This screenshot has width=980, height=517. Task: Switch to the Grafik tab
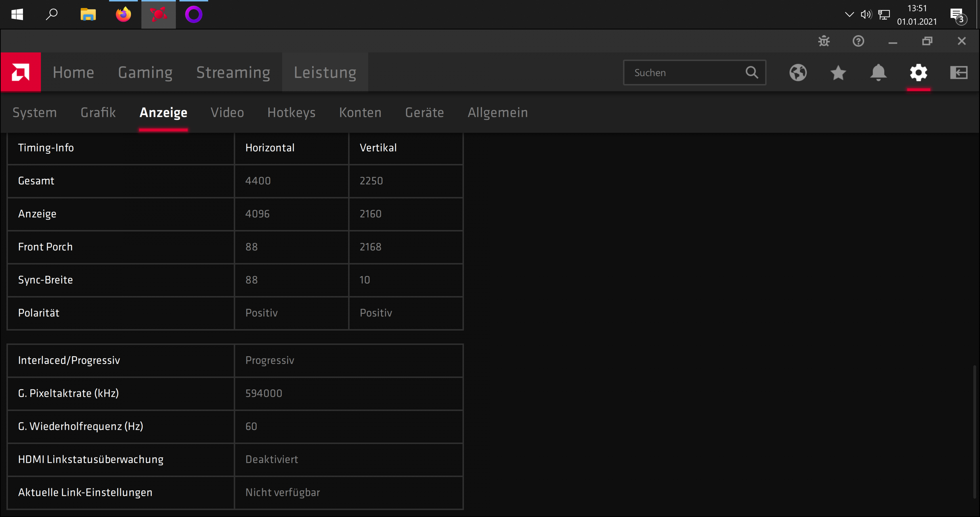[x=98, y=113]
